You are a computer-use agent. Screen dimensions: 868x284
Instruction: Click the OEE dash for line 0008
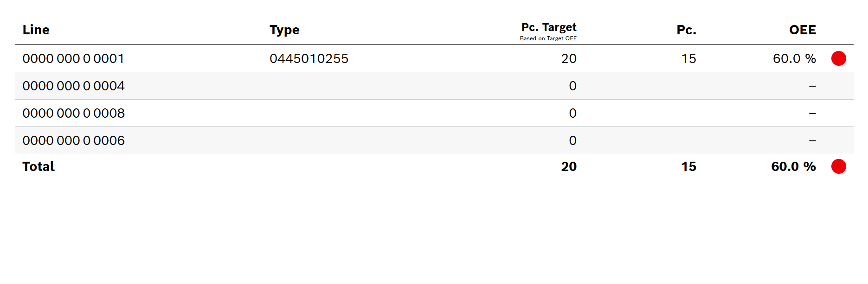click(x=812, y=114)
